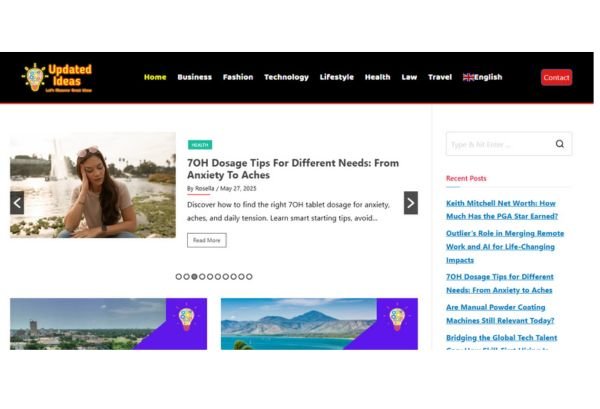Viewport: 600px width, 409px height.
Task: Open the Business menu item
Action: (x=194, y=77)
